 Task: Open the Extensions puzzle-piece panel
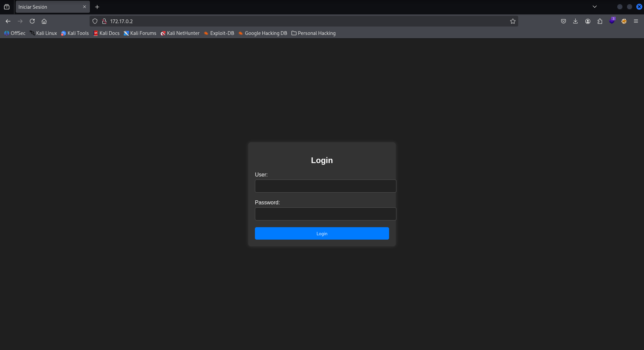pyautogui.click(x=600, y=21)
